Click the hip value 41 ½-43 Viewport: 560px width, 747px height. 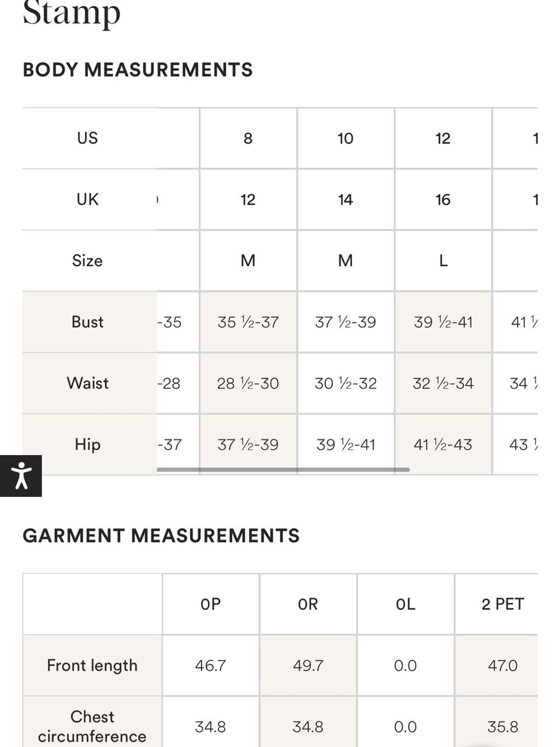click(x=443, y=444)
